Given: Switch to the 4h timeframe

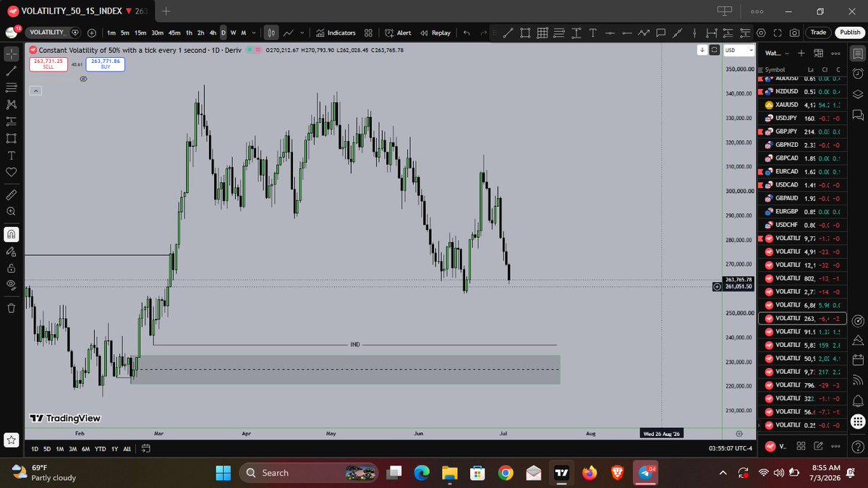Looking at the screenshot, I should click(213, 33).
